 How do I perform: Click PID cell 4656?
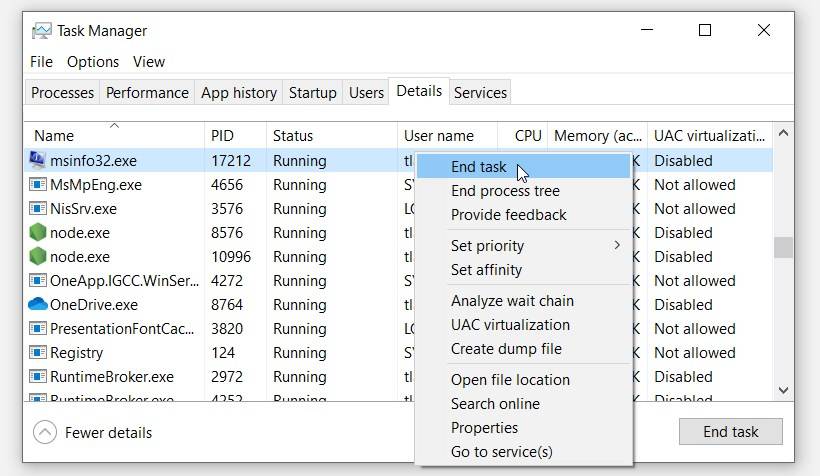pos(227,185)
